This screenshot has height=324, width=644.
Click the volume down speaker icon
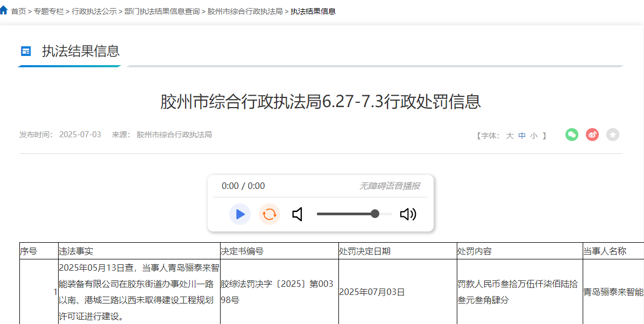[298, 214]
